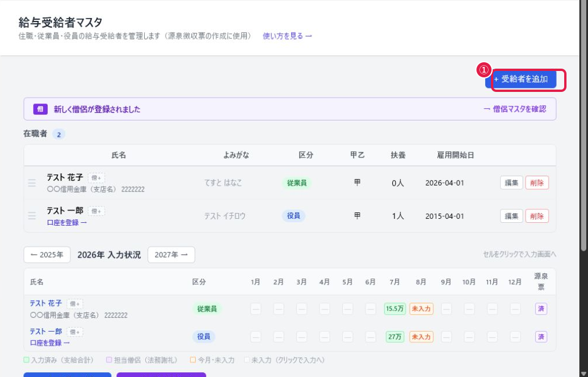Viewport: 588px width, 377px height.
Task: Click the 僧+ tag next to テスト 花子 in 在職者 list
Action: tap(96, 177)
